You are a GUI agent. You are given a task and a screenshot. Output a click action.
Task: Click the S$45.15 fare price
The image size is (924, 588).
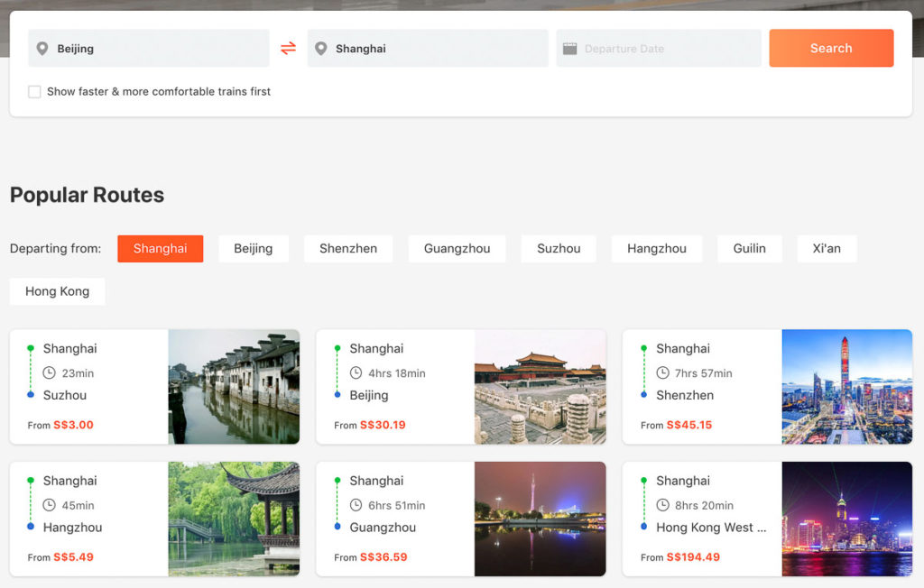(x=689, y=425)
